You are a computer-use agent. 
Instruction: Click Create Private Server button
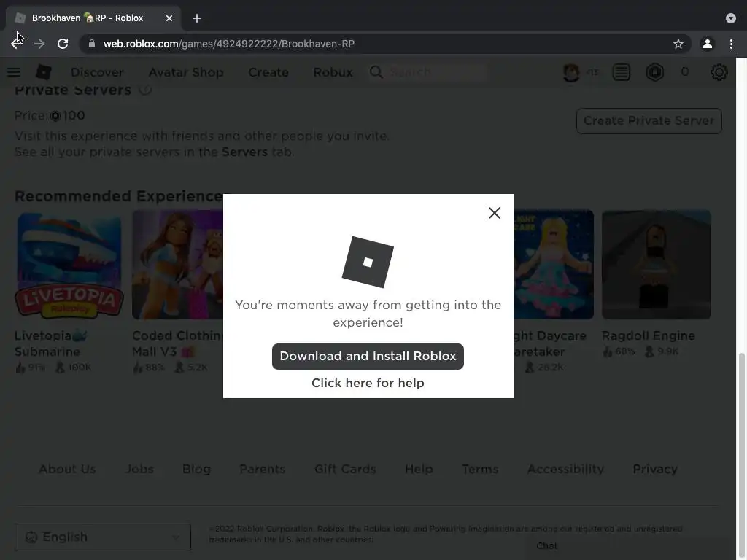(649, 121)
